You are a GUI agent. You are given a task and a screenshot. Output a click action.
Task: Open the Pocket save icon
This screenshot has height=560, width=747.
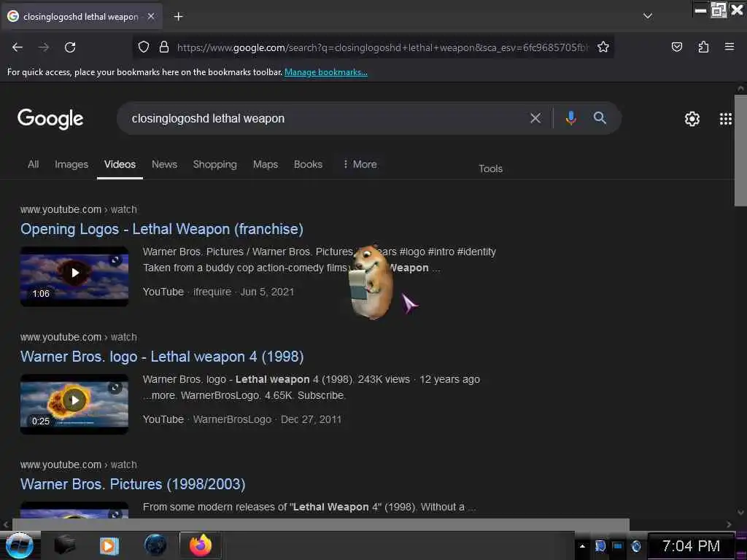676,47
